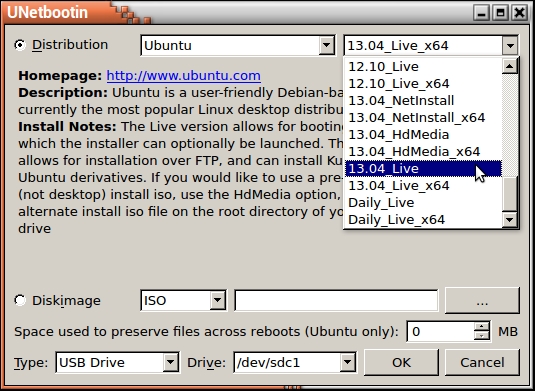The height and width of the screenshot is (391, 535).
Task: Select the Daily_Live_x64 entry
Action: coord(423,220)
